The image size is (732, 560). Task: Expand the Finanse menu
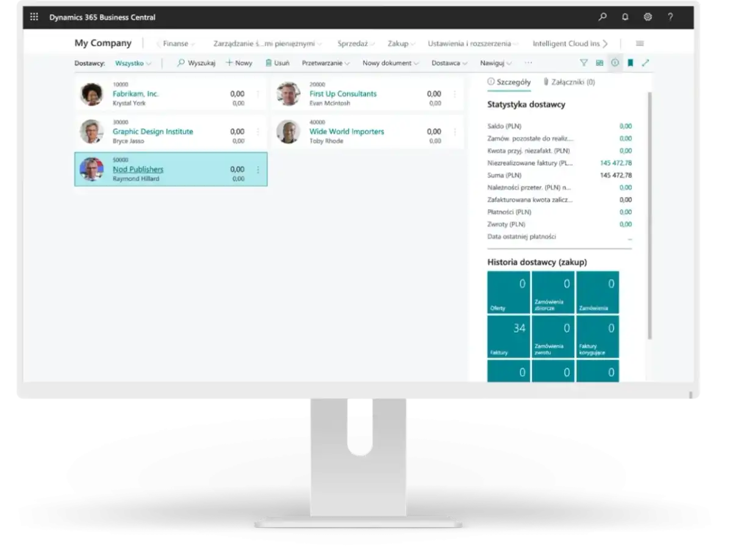click(179, 44)
